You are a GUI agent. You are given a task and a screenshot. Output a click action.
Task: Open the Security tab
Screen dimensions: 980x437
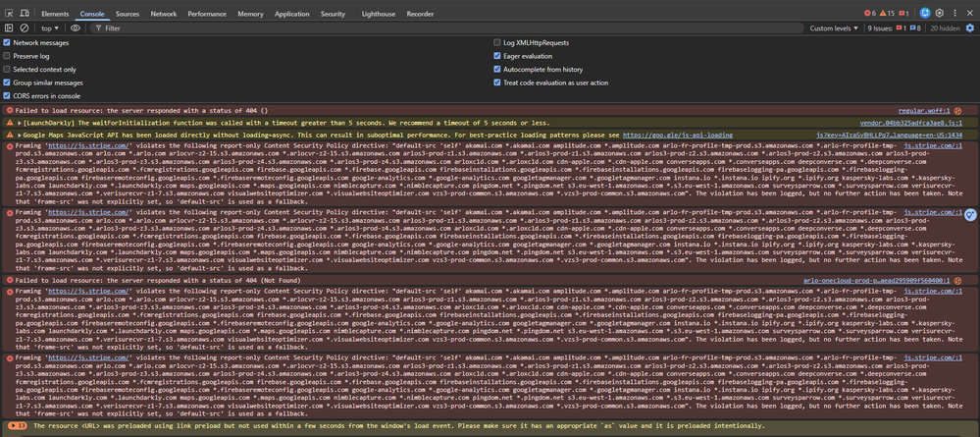(334, 14)
